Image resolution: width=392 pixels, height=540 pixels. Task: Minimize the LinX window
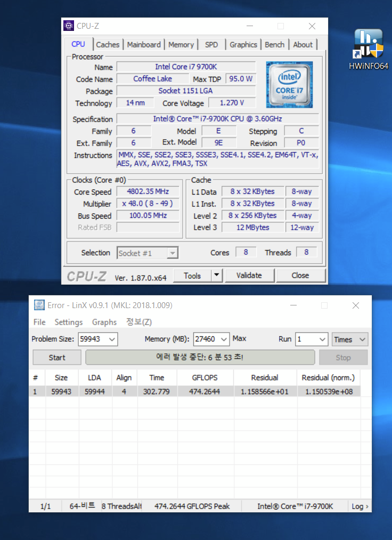click(x=293, y=305)
